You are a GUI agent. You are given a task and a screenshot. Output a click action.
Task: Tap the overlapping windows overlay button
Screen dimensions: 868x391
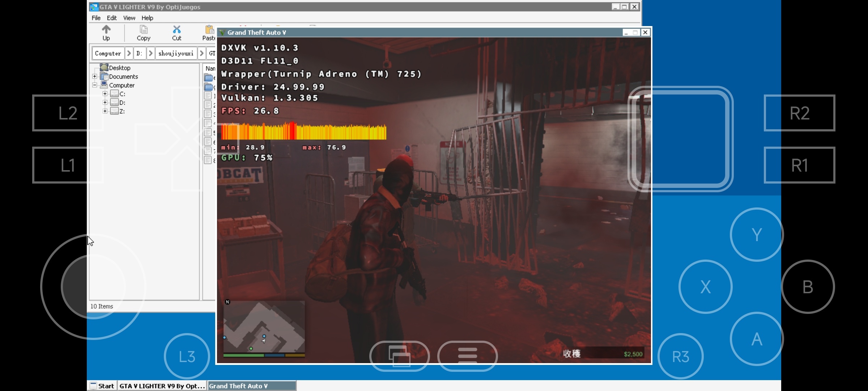[x=399, y=356]
